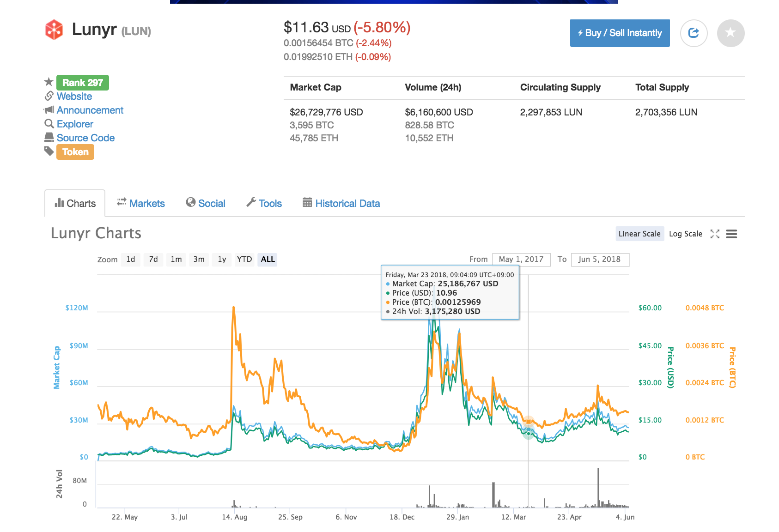Screen dimensions: 779x532
Task: Click the 10,552 ETH volume value
Action: point(429,138)
